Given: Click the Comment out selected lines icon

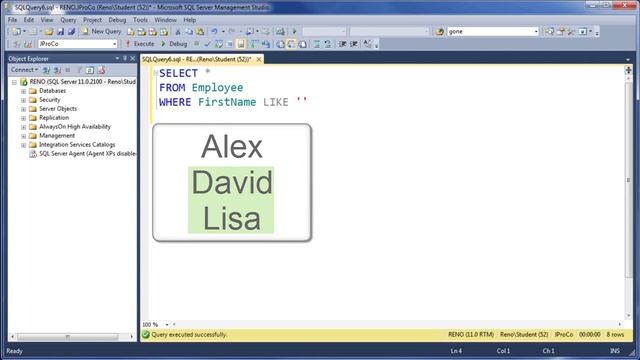Looking at the screenshot, I should 317,44.
